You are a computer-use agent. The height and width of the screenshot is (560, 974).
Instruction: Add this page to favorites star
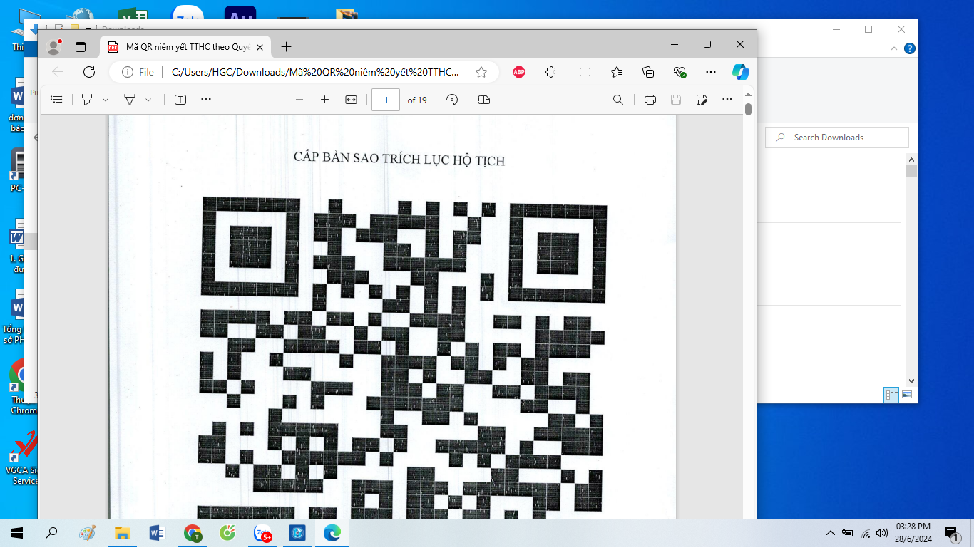coord(481,72)
